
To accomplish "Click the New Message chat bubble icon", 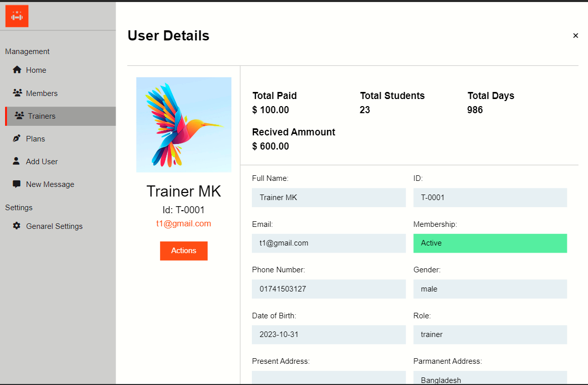I will click(x=17, y=184).
